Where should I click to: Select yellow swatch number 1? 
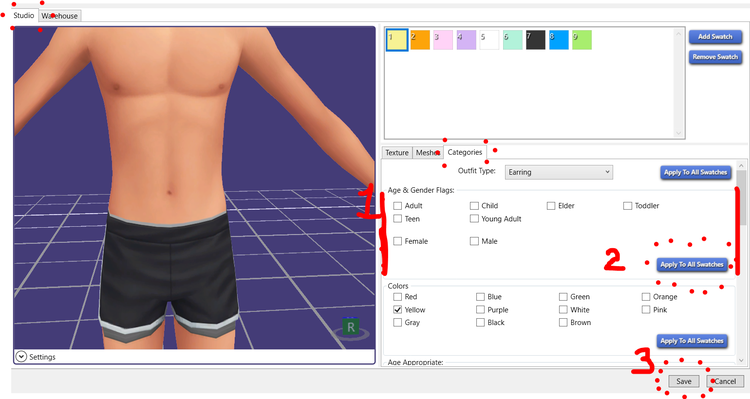pyautogui.click(x=397, y=40)
